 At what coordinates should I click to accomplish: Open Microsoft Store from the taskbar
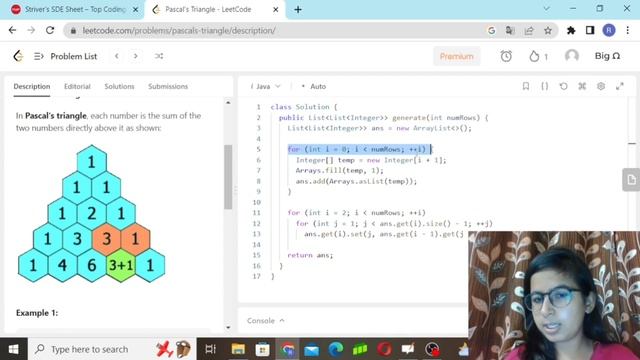pyautogui.click(x=262, y=349)
